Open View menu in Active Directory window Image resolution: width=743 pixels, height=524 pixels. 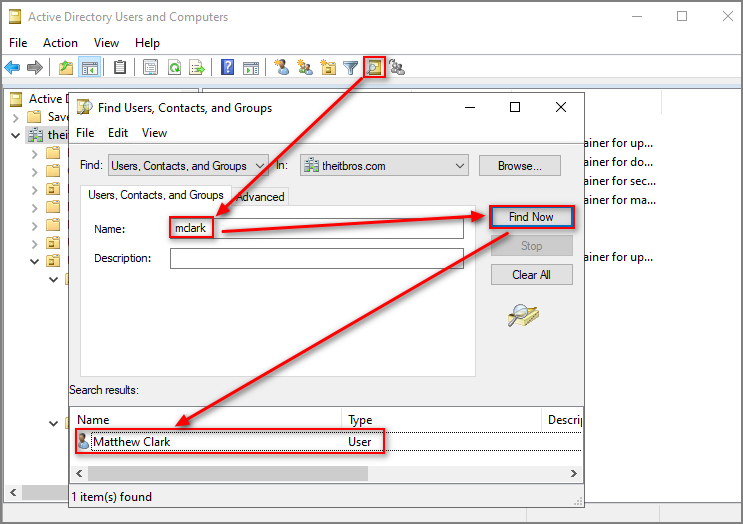106,43
